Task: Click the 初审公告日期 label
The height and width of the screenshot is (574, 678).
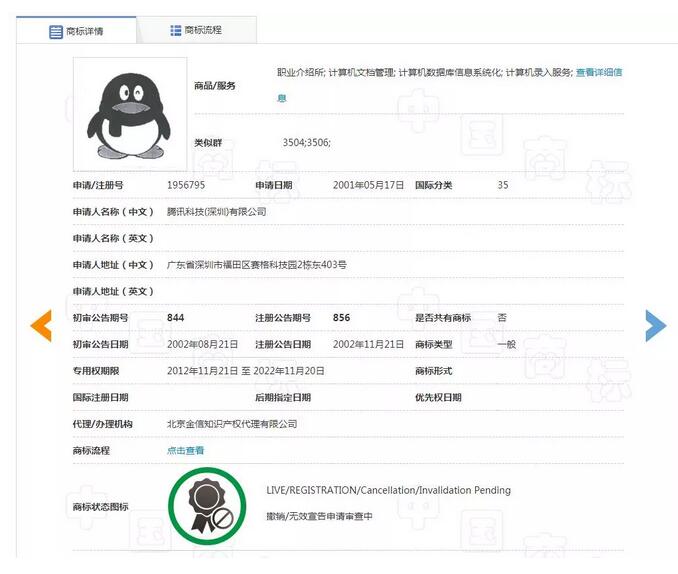Action: coord(100,344)
